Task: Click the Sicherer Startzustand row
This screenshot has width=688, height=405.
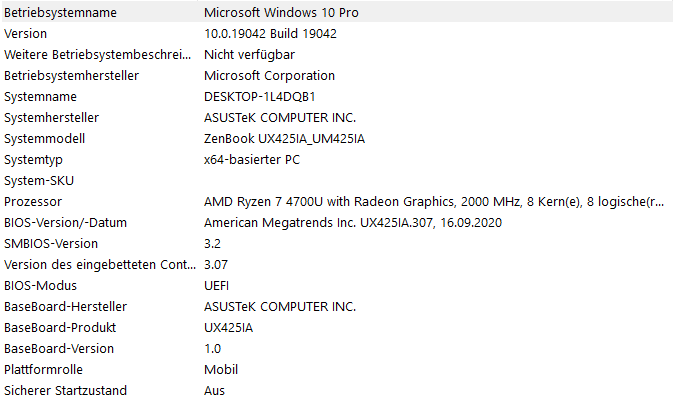Action: (337, 391)
